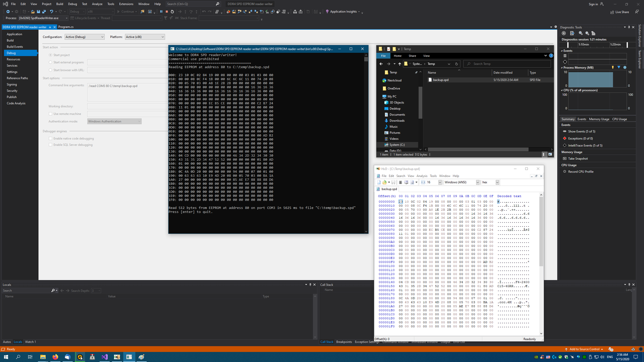This screenshot has height=362, width=644.
Task: Select Start project radio button
Action: tap(50, 55)
